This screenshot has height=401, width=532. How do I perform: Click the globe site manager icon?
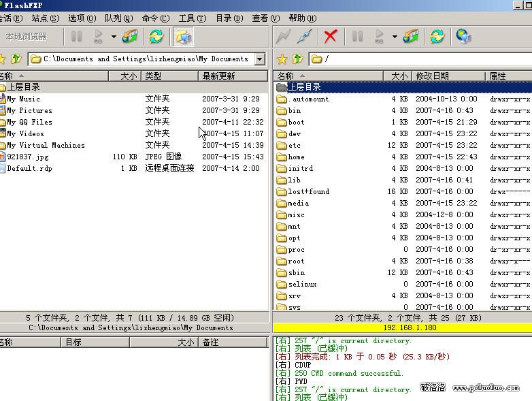(463, 36)
